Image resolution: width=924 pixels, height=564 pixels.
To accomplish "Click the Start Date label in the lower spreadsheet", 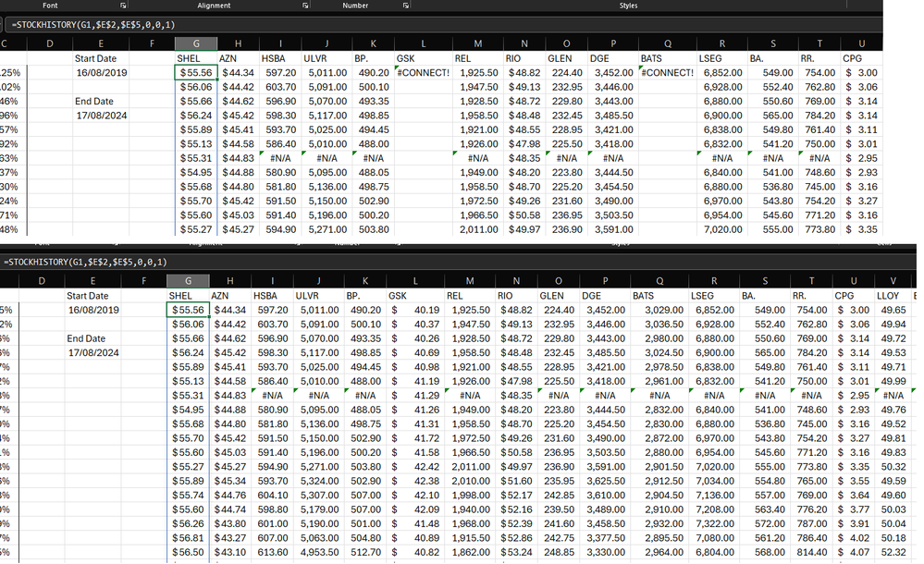I will coord(87,296).
